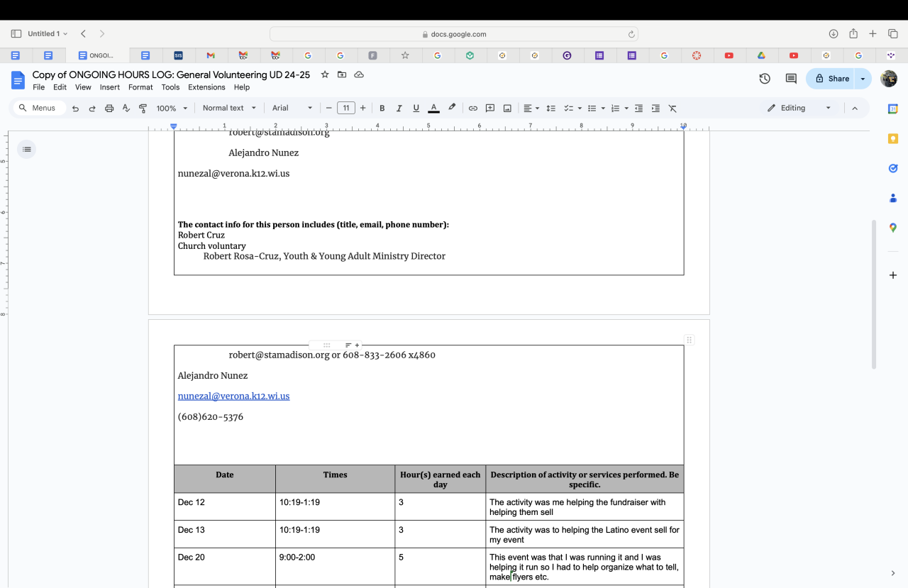Open the 100% zoom dropdown
Screen dimensions: 908x588
pyautogui.click(x=172, y=109)
